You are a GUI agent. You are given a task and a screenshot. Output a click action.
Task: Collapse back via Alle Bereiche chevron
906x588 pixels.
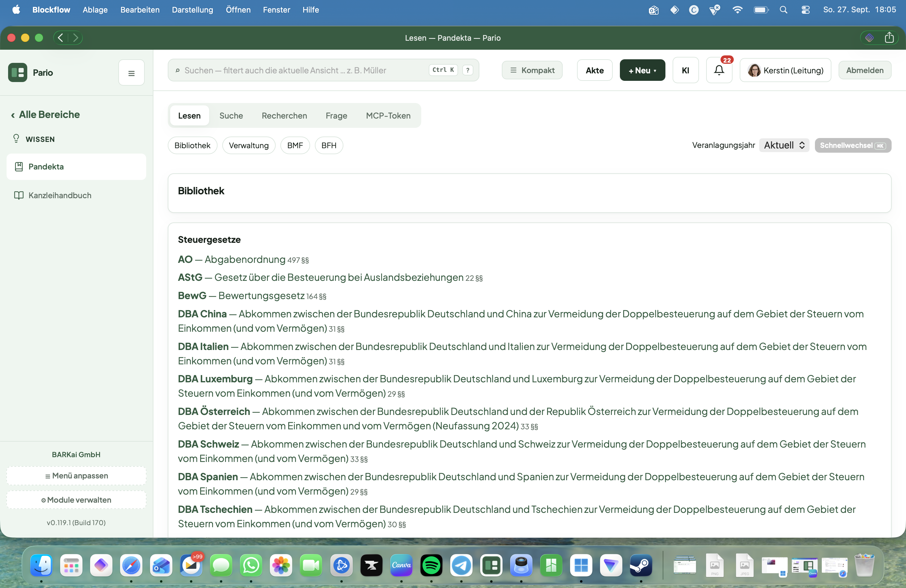coord(13,115)
